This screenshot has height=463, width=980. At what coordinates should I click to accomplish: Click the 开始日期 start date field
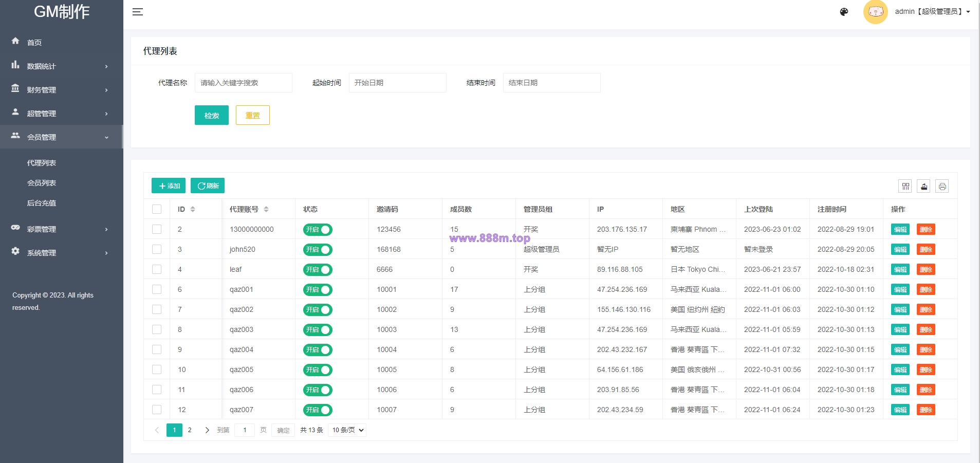pyautogui.click(x=398, y=83)
